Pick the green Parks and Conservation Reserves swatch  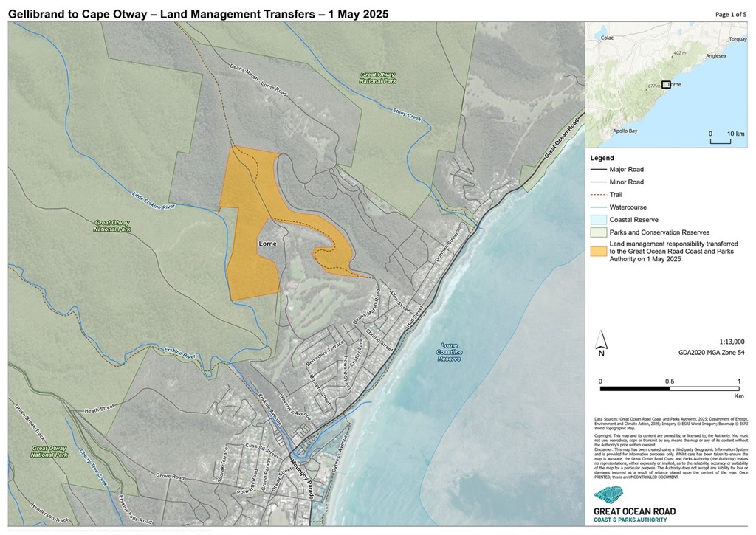[598, 232]
